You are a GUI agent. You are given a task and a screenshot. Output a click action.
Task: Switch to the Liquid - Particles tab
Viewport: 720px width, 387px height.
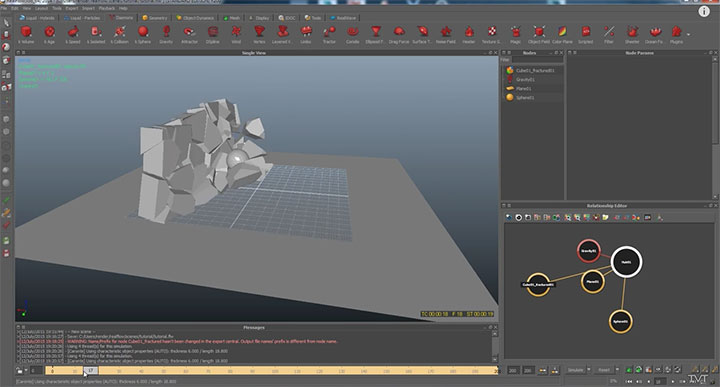coord(82,18)
